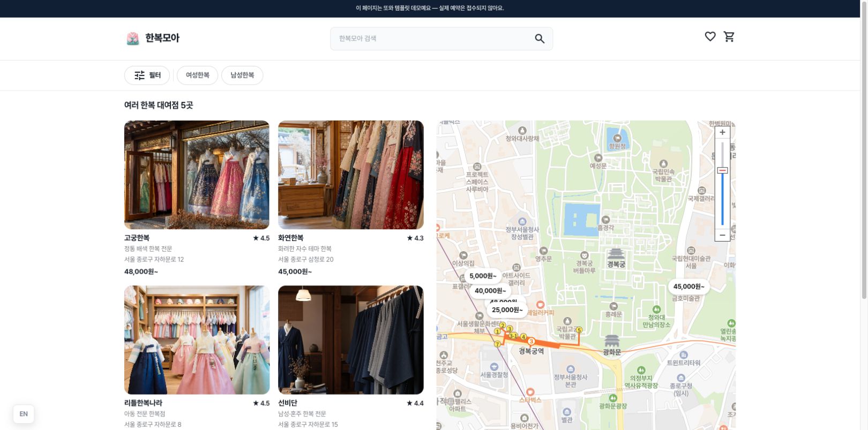Click the 5,000원~ map price bubble
The width and height of the screenshot is (868, 430).
point(483,276)
